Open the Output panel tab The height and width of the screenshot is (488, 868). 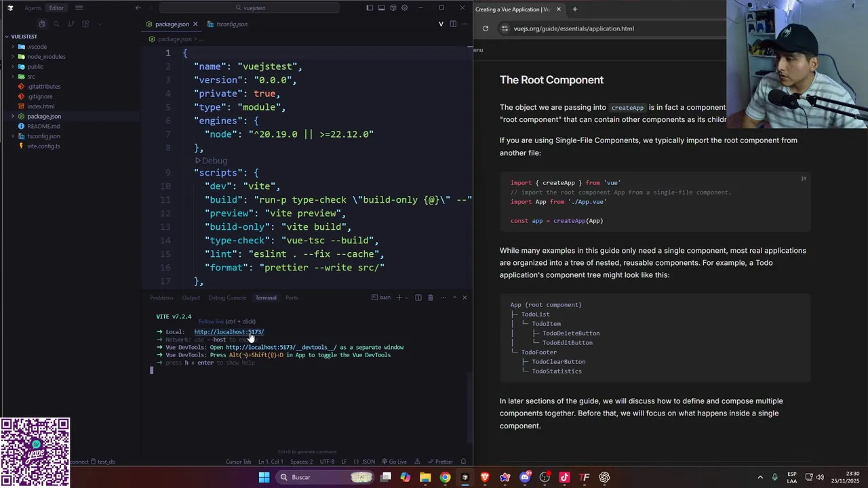point(191,298)
